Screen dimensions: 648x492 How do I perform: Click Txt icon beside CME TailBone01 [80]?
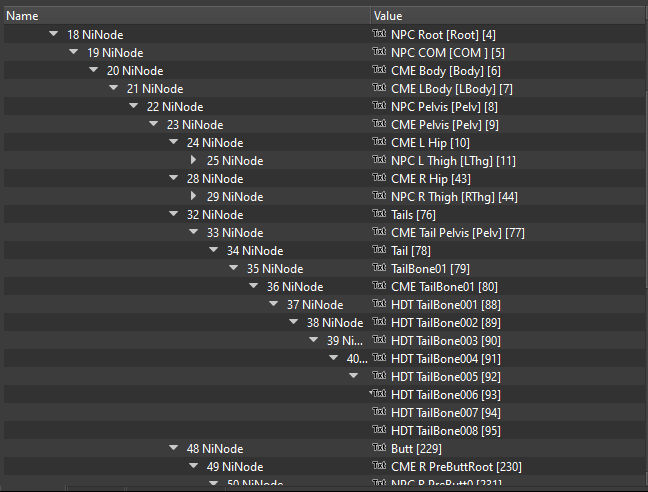pos(379,286)
